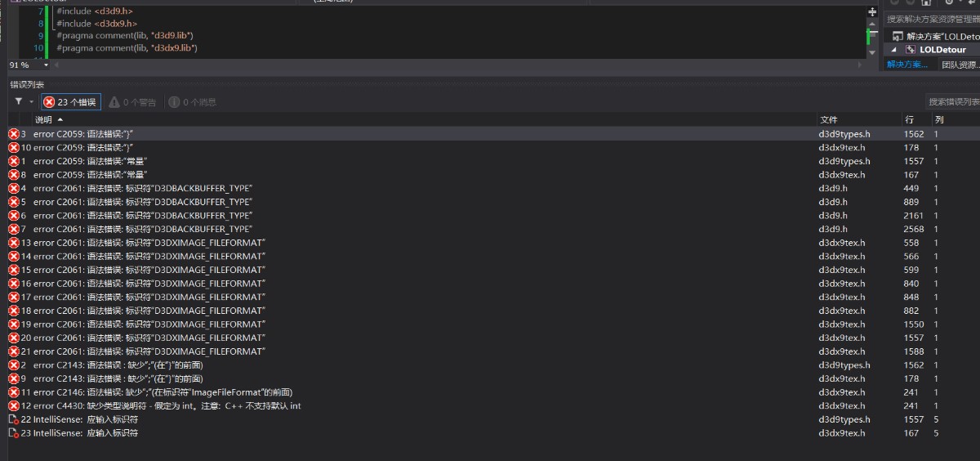
Task: Click the IntelliSense error icon on row 22
Action: tap(13, 420)
